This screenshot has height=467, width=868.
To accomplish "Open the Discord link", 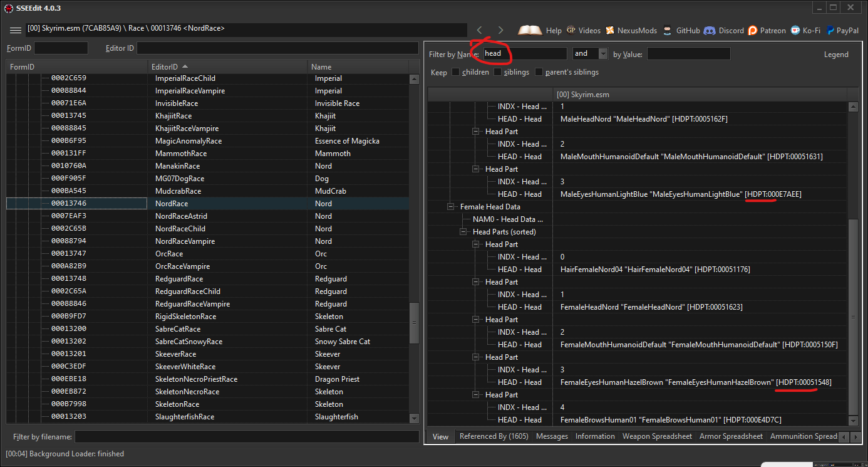I will click(x=723, y=30).
